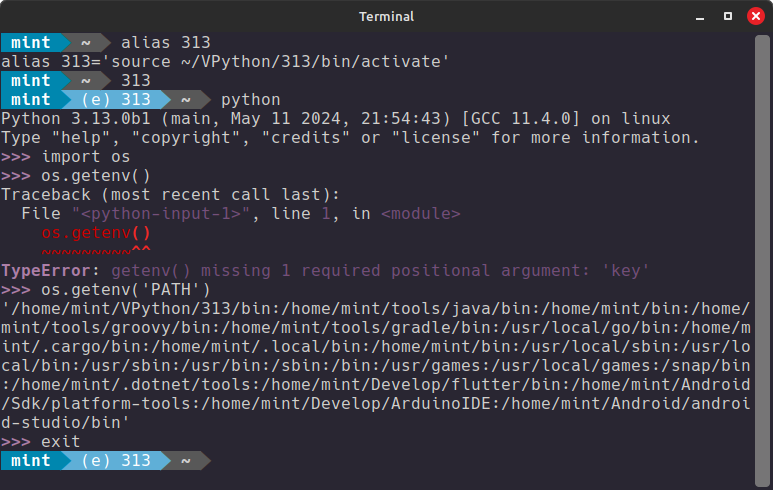773x490 pixels.
Task: Click the 'Traceback (most recent call last)' line
Action: point(171,195)
